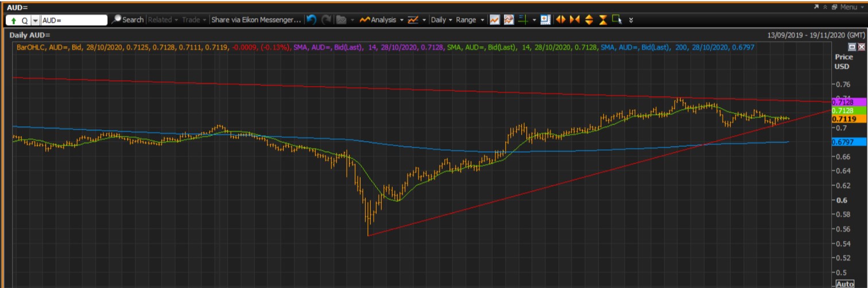868x288 pixels.
Task: Click the orange expand horizontally arrows icon
Action: point(560,20)
